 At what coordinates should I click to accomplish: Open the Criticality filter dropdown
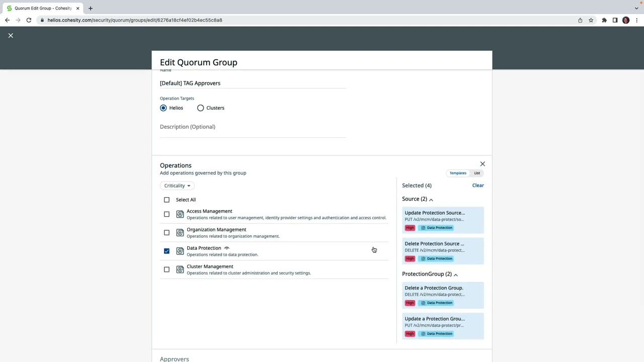tap(177, 186)
